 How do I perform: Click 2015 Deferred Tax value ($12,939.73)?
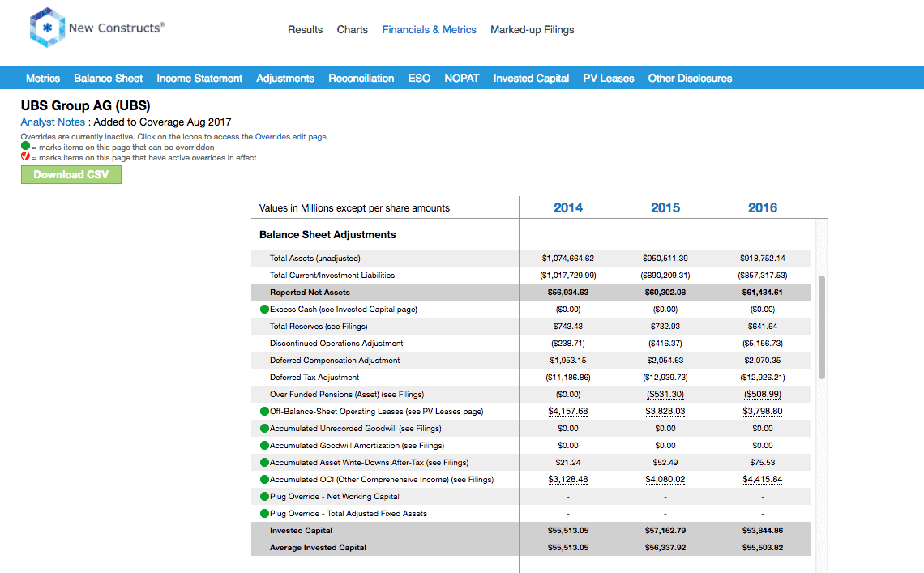[665, 378]
